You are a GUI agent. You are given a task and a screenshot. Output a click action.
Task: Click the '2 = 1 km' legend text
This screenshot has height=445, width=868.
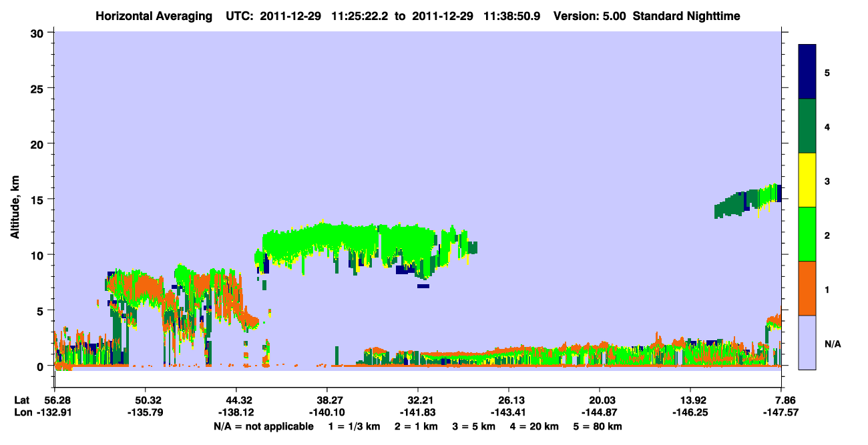pos(415,426)
